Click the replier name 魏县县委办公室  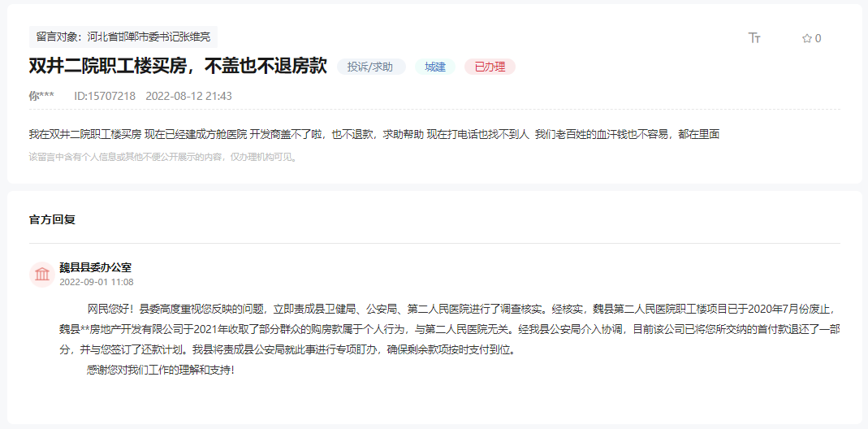[95, 267]
